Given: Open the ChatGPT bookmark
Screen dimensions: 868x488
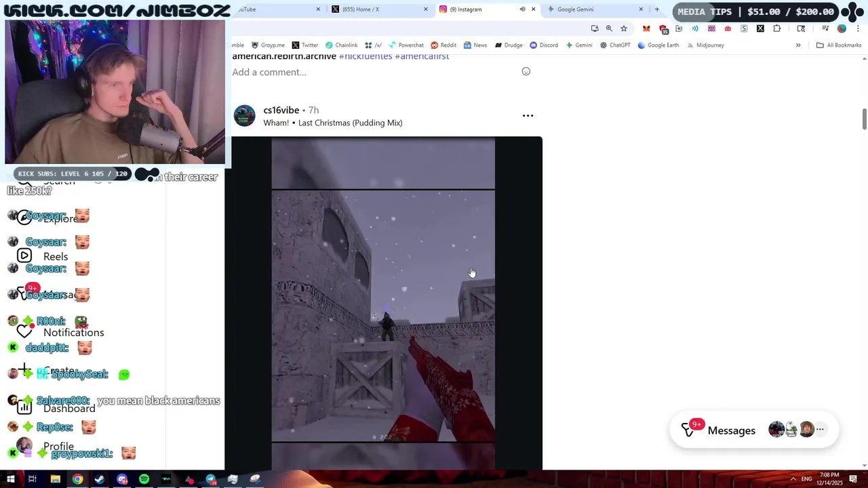Looking at the screenshot, I should [x=614, y=45].
